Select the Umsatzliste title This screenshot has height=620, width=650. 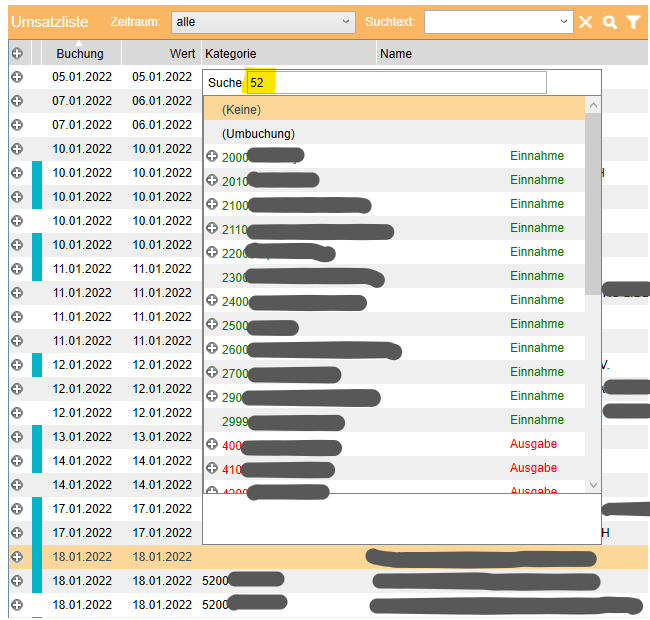point(50,22)
